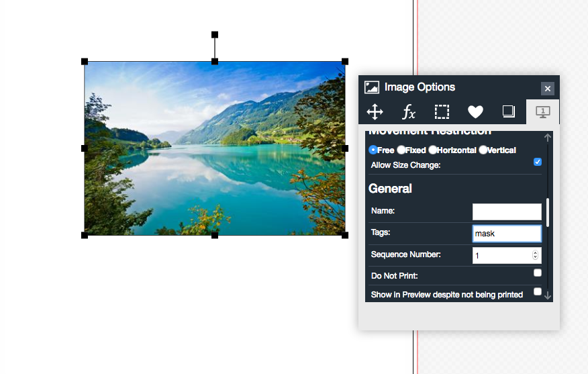The height and width of the screenshot is (374, 588).
Task: Enable Show in Preview despite not printed
Action: (x=538, y=291)
